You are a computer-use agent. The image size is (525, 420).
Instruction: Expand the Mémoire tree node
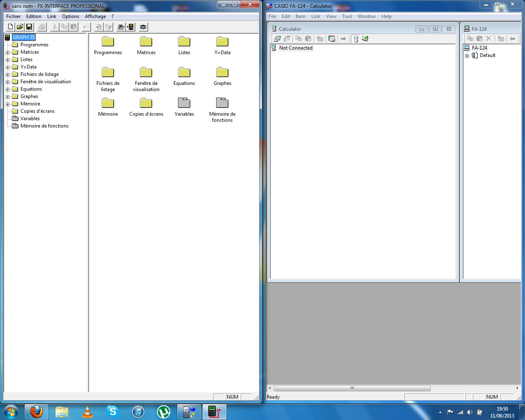click(x=7, y=104)
